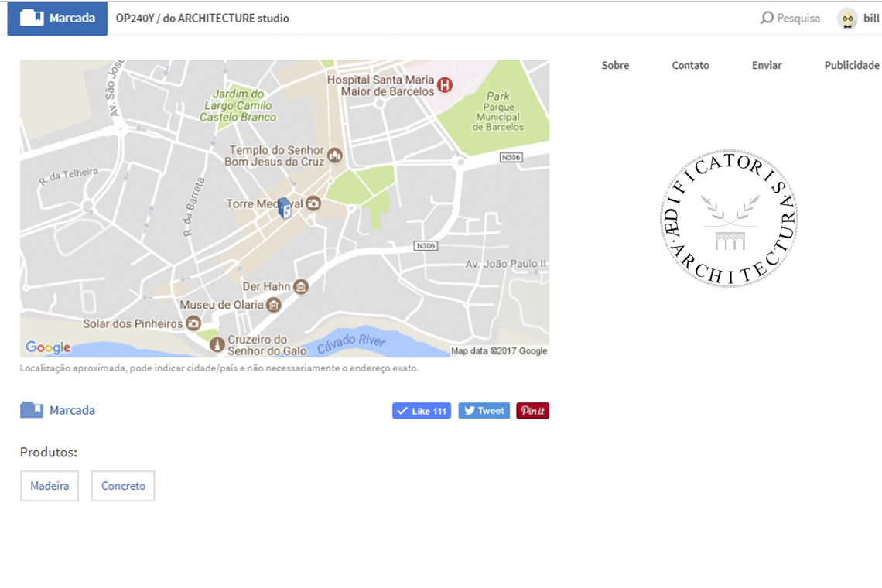Click the Aedificatoris Architectura circular logo
The width and height of the screenshot is (882, 588).
coord(729,219)
